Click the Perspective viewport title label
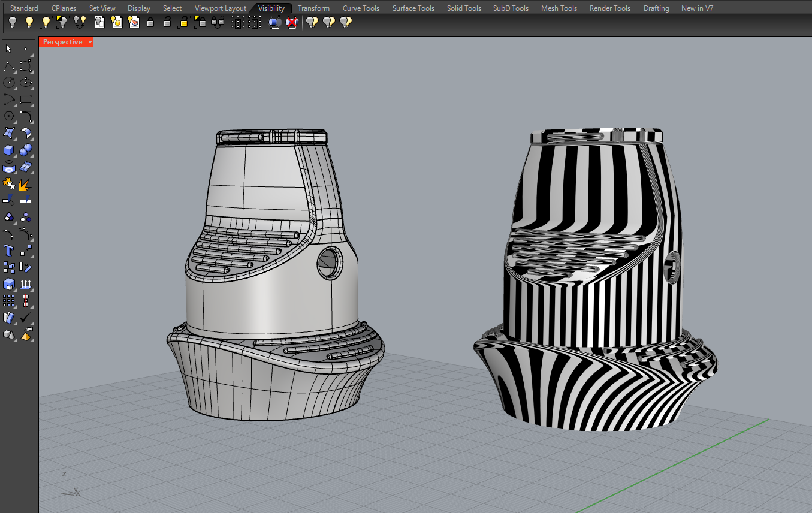Screen dimensions: 812x513 (63, 42)
